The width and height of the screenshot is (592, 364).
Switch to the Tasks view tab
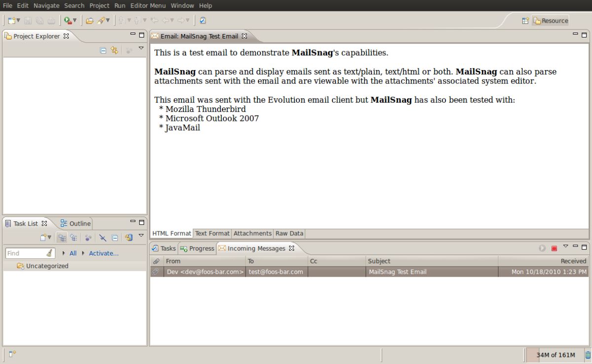tap(163, 248)
